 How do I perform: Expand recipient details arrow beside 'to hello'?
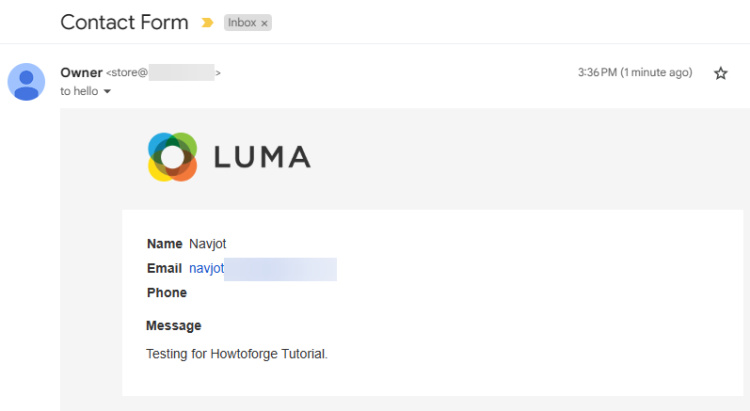tap(107, 92)
